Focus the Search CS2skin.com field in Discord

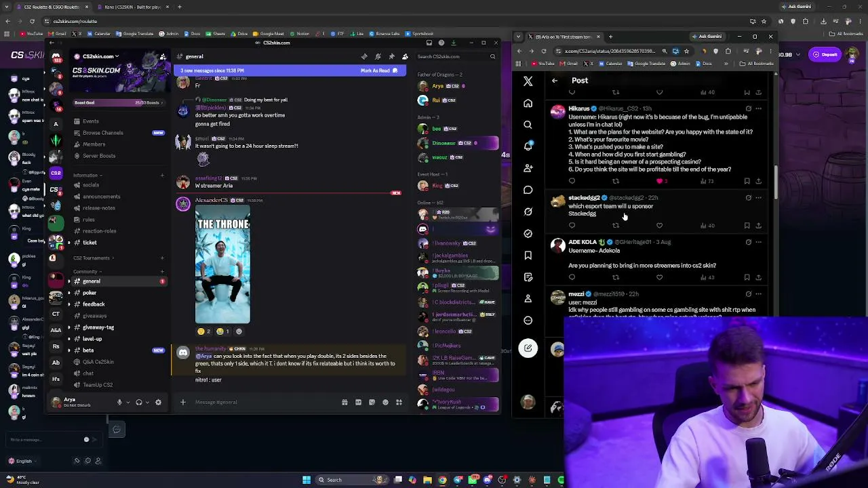[456, 56]
